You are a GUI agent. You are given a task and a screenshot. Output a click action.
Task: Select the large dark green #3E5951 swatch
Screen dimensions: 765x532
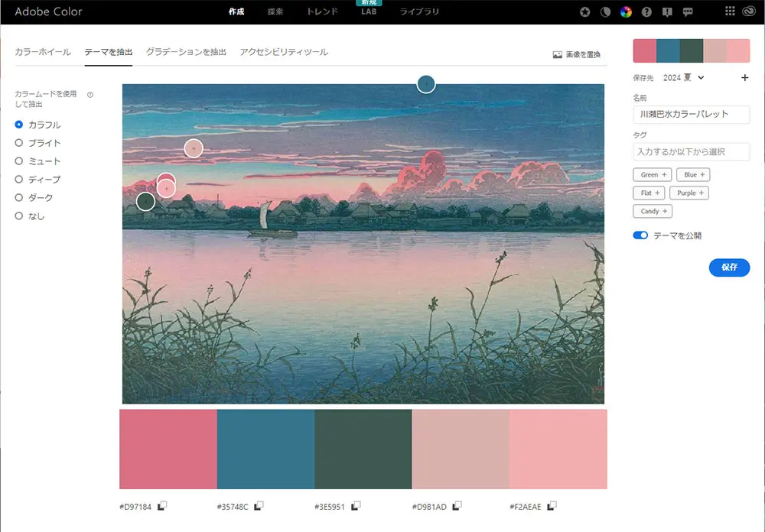coord(363,449)
